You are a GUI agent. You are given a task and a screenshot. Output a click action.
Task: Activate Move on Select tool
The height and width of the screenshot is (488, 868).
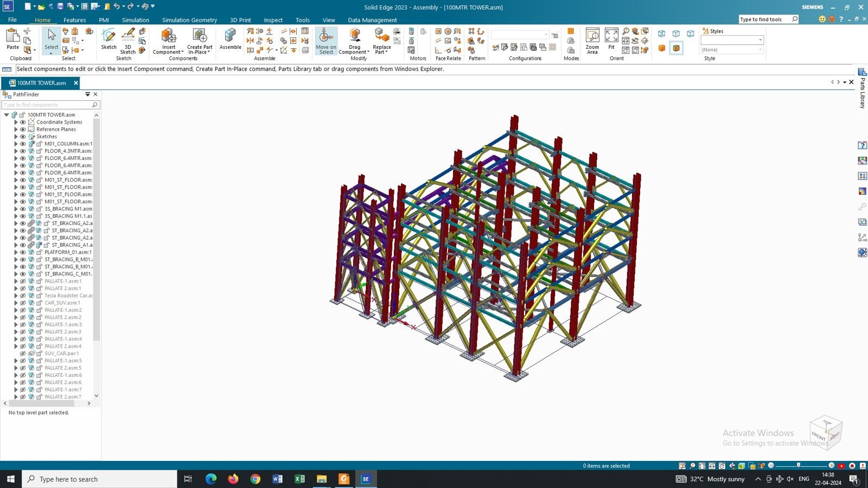(326, 41)
